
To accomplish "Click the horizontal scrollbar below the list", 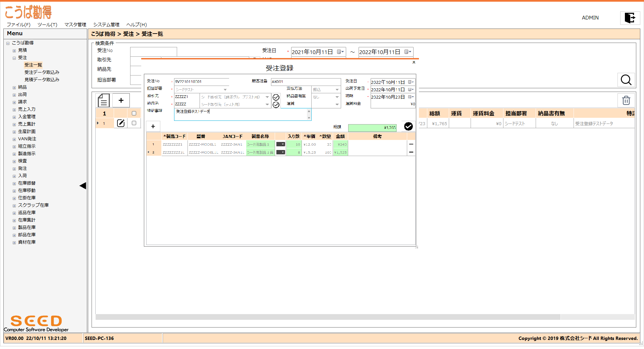I will click(x=328, y=317).
